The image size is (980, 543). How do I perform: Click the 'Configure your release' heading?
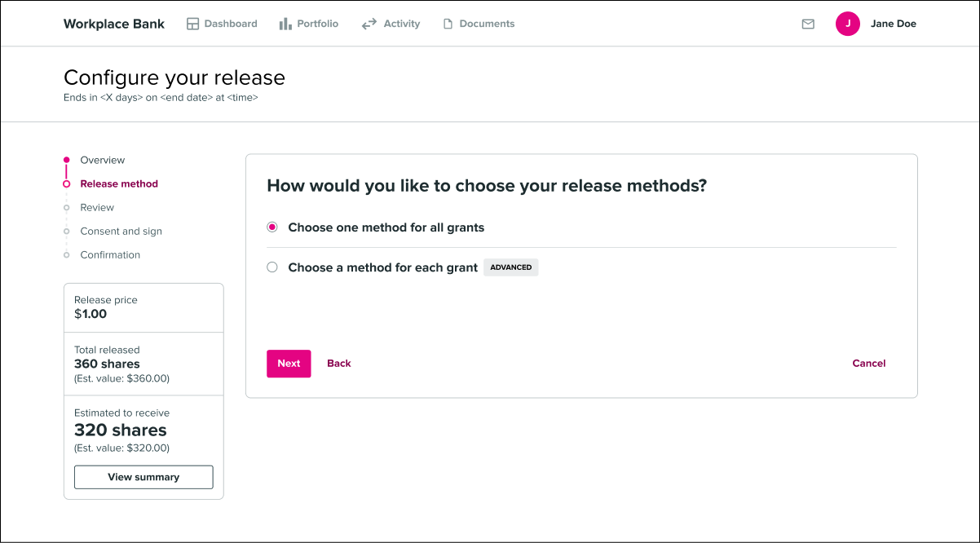[x=174, y=77]
